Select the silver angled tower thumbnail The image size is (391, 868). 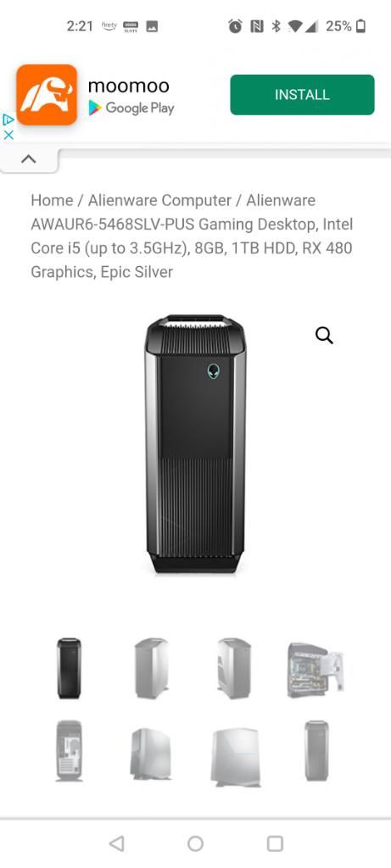pyautogui.click(x=151, y=668)
